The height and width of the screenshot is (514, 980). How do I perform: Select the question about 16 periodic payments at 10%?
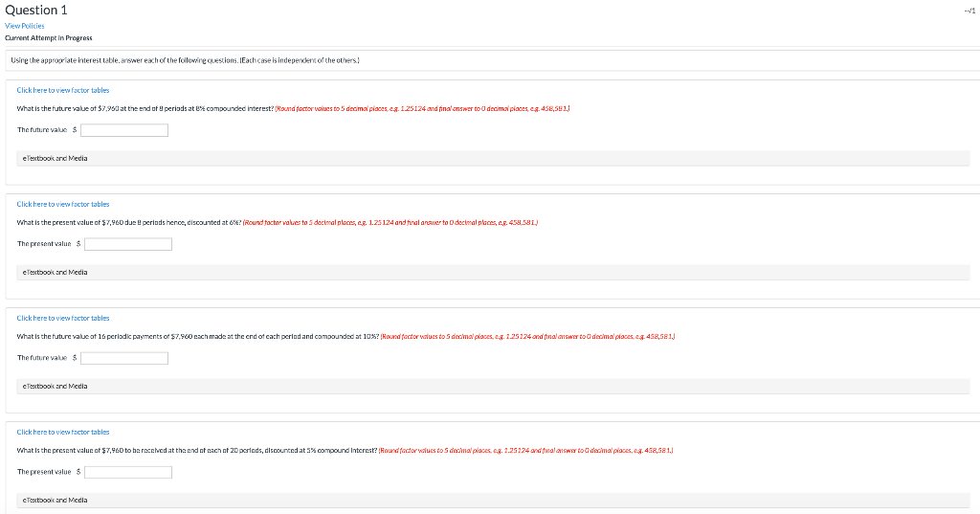pyautogui.click(x=198, y=336)
